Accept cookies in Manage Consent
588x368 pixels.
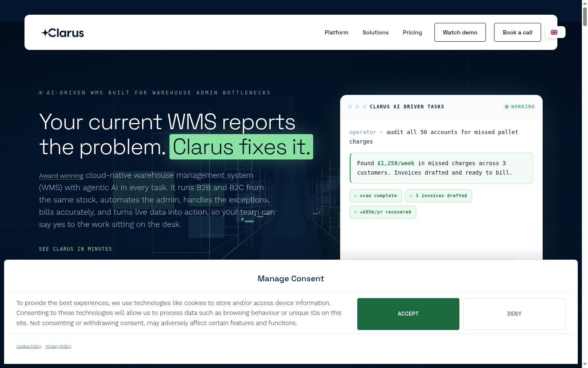[x=408, y=314]
